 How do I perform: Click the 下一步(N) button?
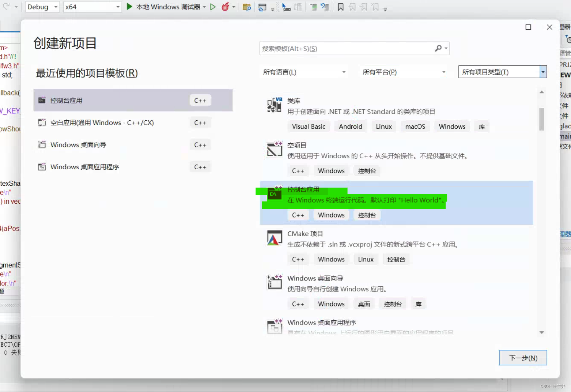(523, 358)
